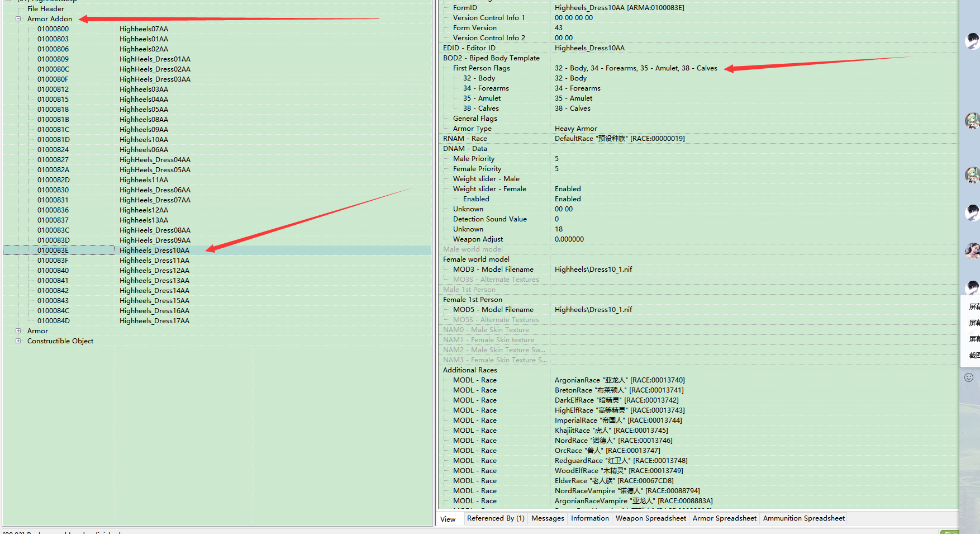Switch to the Information tab
The image size is (980, 534).
point(590,518)
